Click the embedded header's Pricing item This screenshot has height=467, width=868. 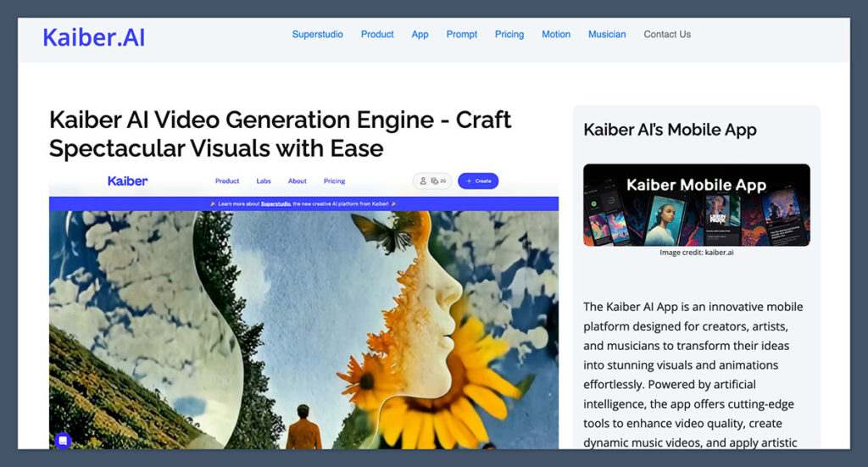[334, 181]
